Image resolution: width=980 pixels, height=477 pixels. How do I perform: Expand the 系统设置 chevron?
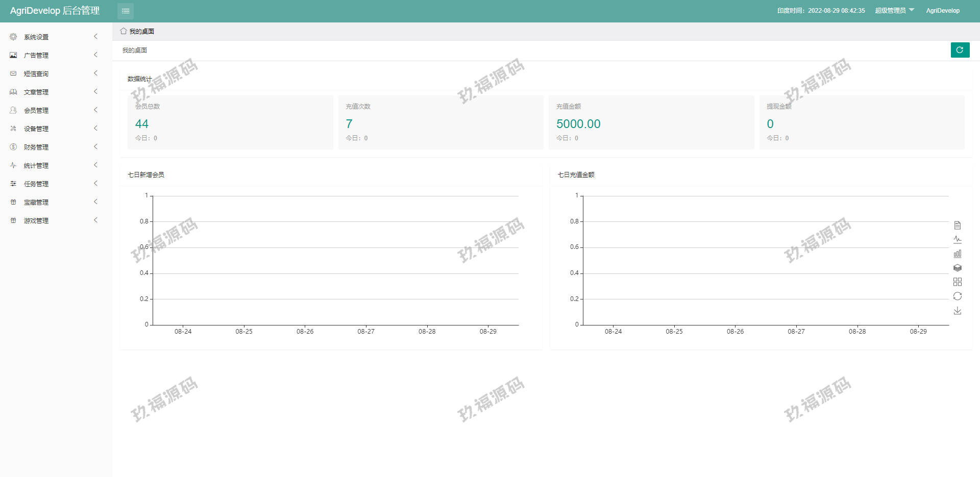coord(95,37)
